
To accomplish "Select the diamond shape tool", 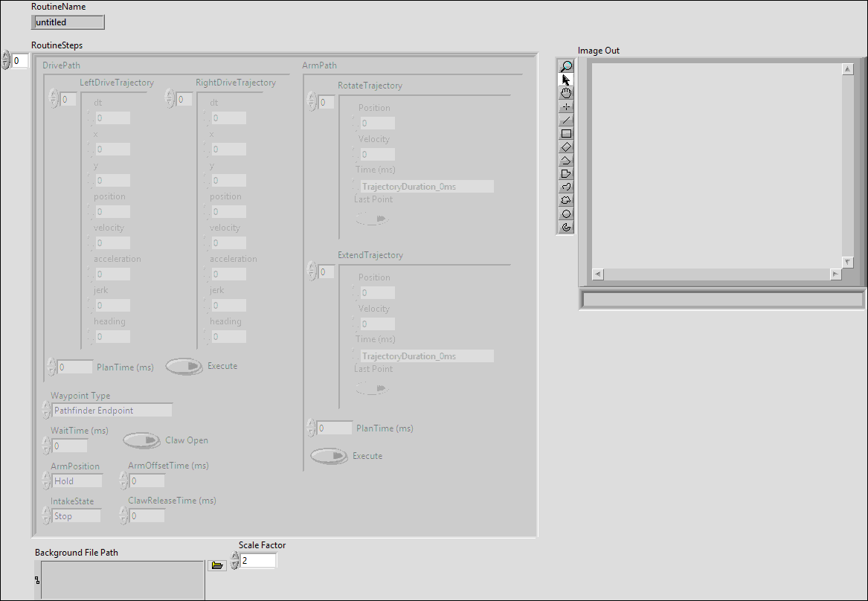I will pyautogui.click(x=566, y=147).
